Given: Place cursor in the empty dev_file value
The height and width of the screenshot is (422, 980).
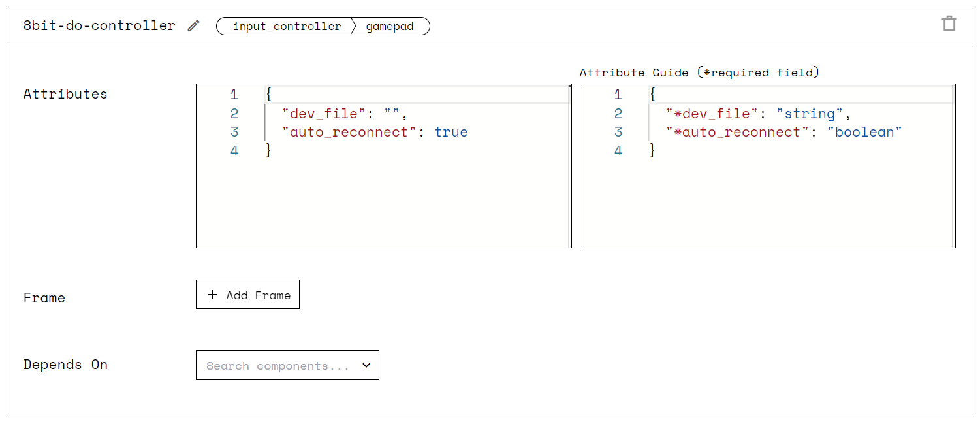Looking at the screenshot, I should tap(392, 114).
